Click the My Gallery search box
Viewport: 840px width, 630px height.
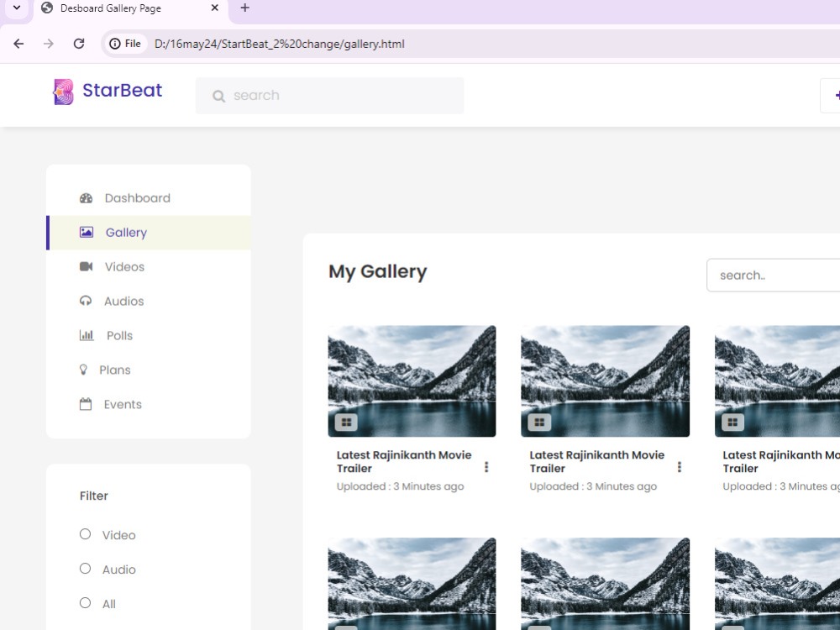tap(773, 276)
